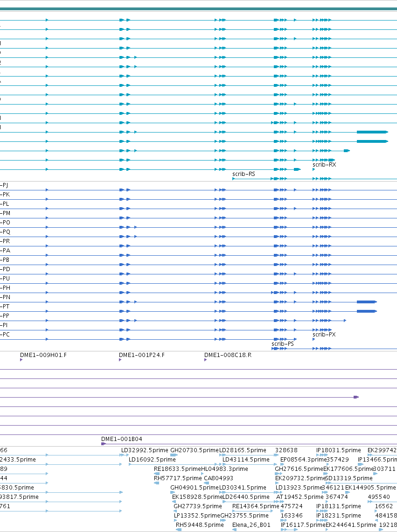Open EST LD26440.5prime
Viewport: 397px width, 532px height.
[x=246, y=497]
